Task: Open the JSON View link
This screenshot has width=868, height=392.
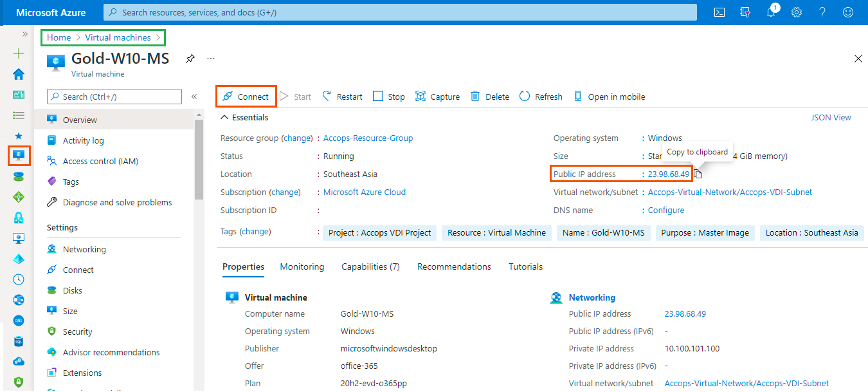Action: point(831,117)
